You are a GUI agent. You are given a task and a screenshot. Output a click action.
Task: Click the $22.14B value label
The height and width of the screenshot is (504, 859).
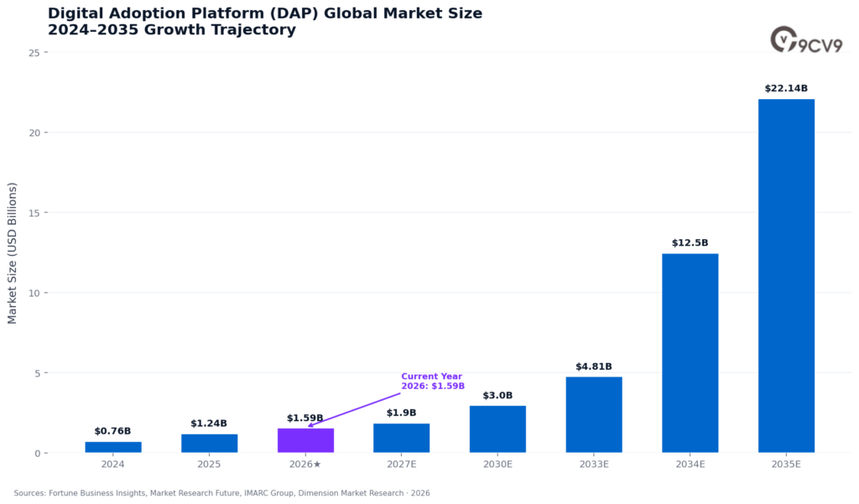pyautogui.click(x=786, y=88)
